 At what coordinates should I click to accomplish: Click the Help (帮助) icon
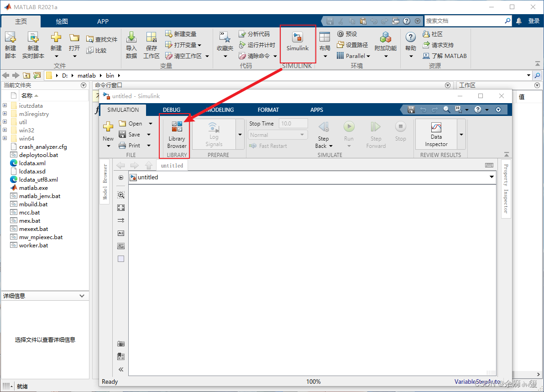(410, 37)
